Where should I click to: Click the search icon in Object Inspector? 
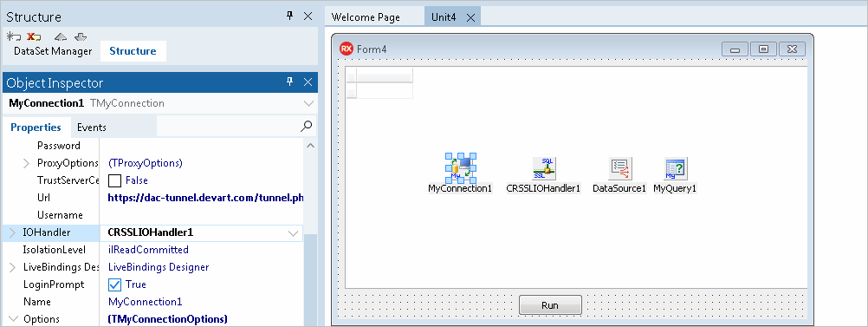click(306, 127)
